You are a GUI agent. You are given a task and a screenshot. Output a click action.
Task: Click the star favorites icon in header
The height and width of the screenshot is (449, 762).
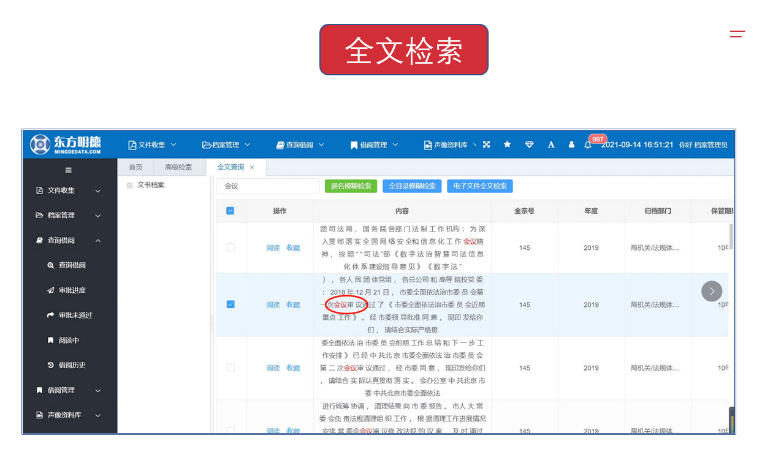[507, 144]
